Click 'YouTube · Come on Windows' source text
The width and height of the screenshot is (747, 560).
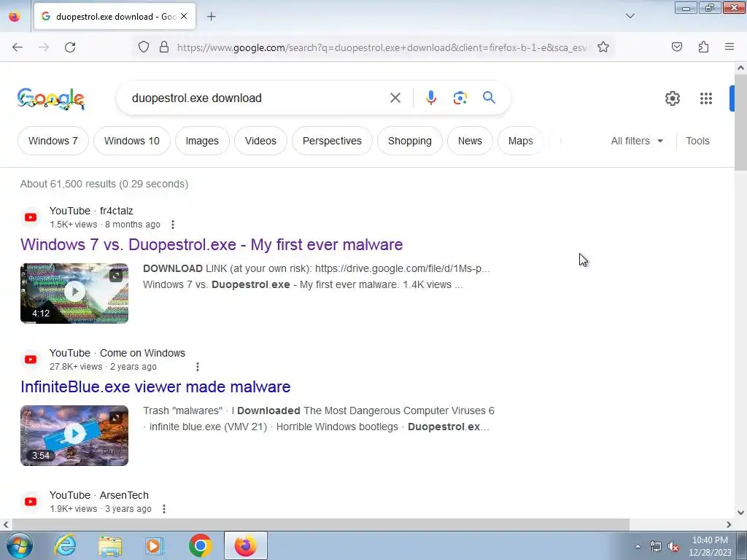point(117,354)
